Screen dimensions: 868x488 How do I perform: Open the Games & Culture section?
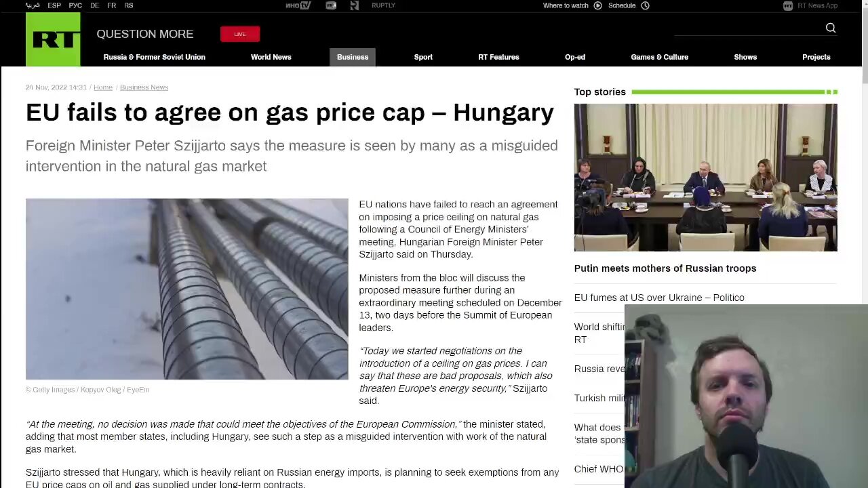[659, 57]
